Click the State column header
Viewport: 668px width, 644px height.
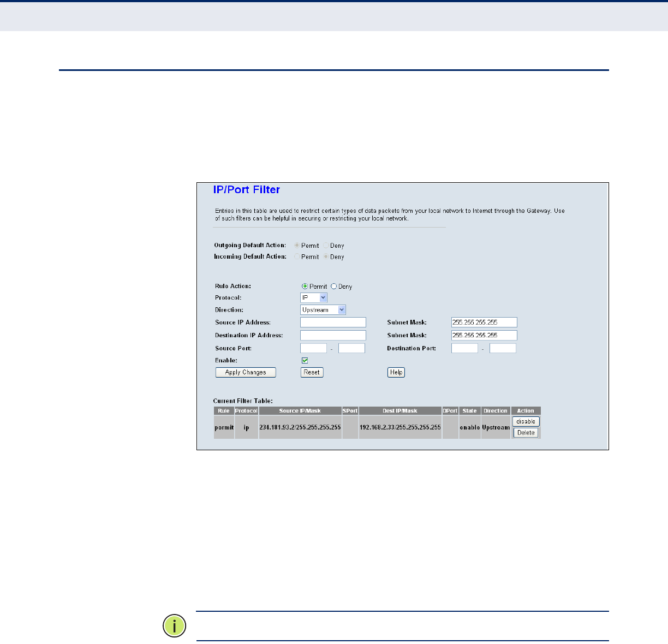click(469, 410)
